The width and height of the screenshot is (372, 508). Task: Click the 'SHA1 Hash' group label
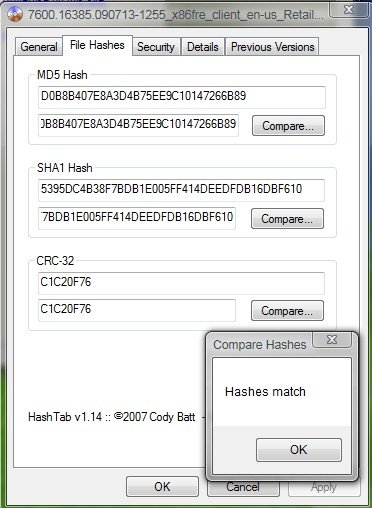[x=65, y=168]
